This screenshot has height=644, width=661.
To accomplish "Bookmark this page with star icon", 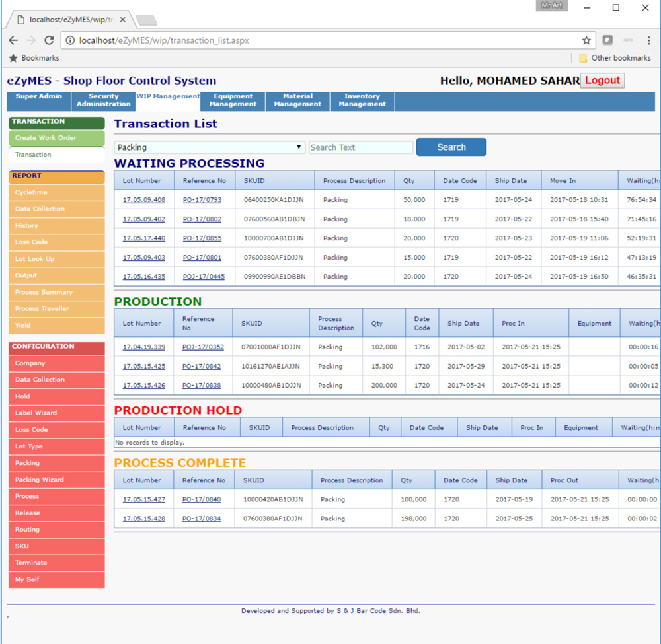I will pyautogui.click(x=586, y=40).
